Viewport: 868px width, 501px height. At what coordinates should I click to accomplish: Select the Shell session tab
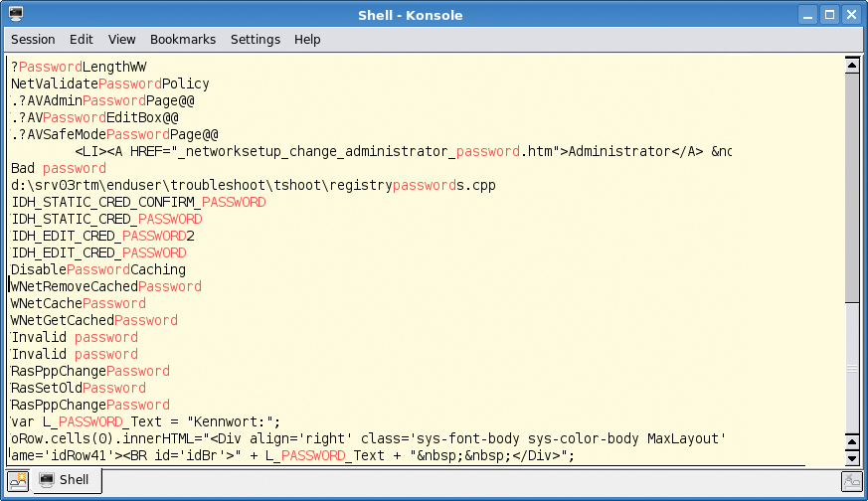coord(66,479)
